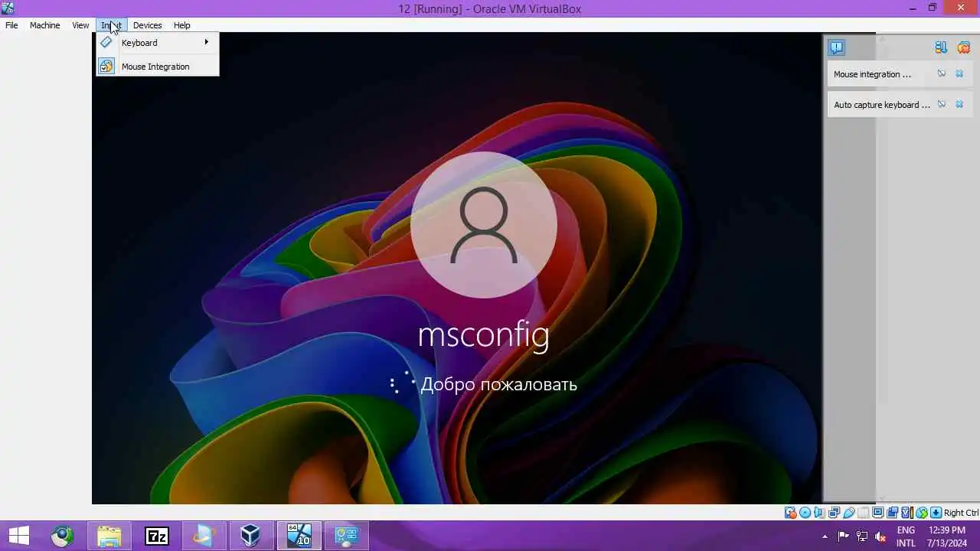Viewport: 980px width, 551px height.
Task: Click the shared folders status icon
Action: pos(864,513)
